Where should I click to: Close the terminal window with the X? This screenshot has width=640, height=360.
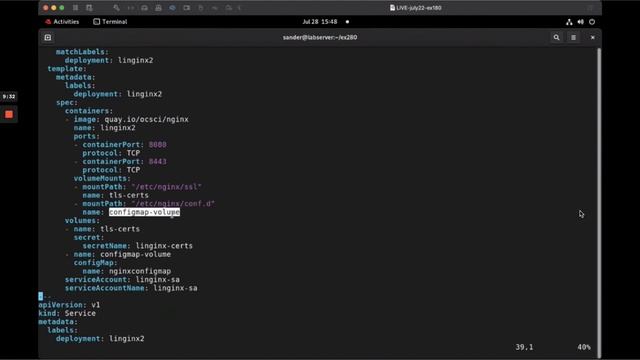(593, 38)
